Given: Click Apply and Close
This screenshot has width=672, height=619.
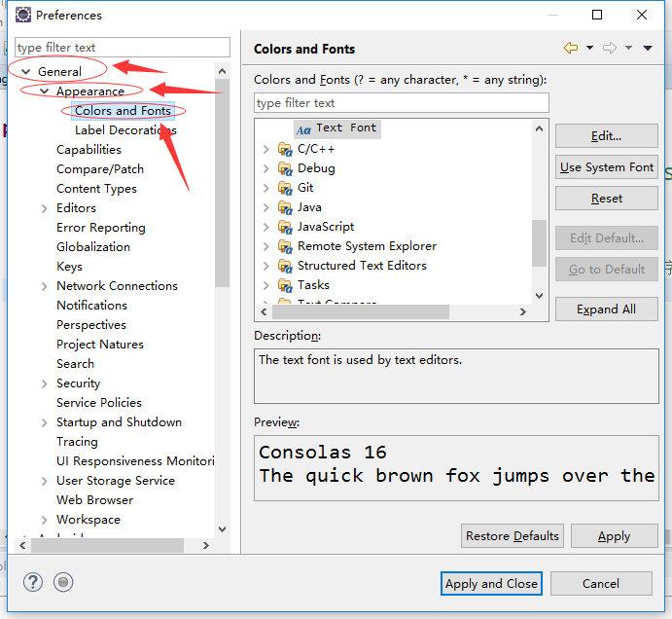Looking at the screenshot, I should click(x=491, y=583).
